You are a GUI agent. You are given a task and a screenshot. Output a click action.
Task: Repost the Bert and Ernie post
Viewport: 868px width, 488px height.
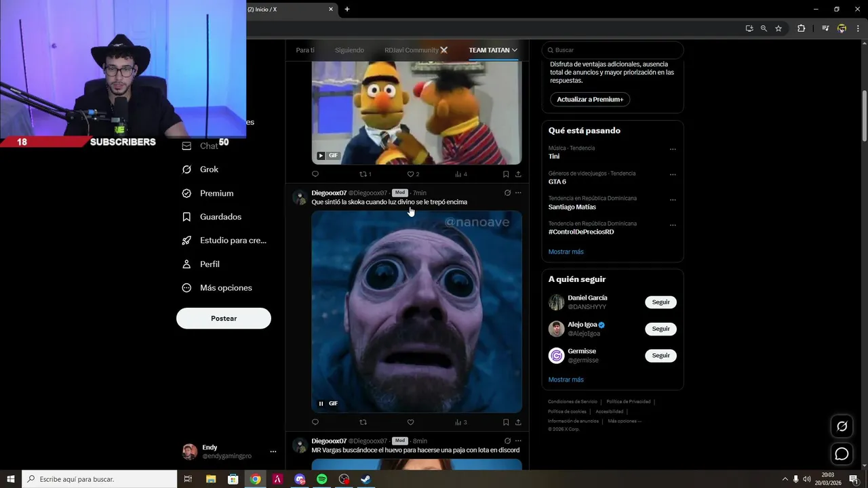tap(365, 174)
